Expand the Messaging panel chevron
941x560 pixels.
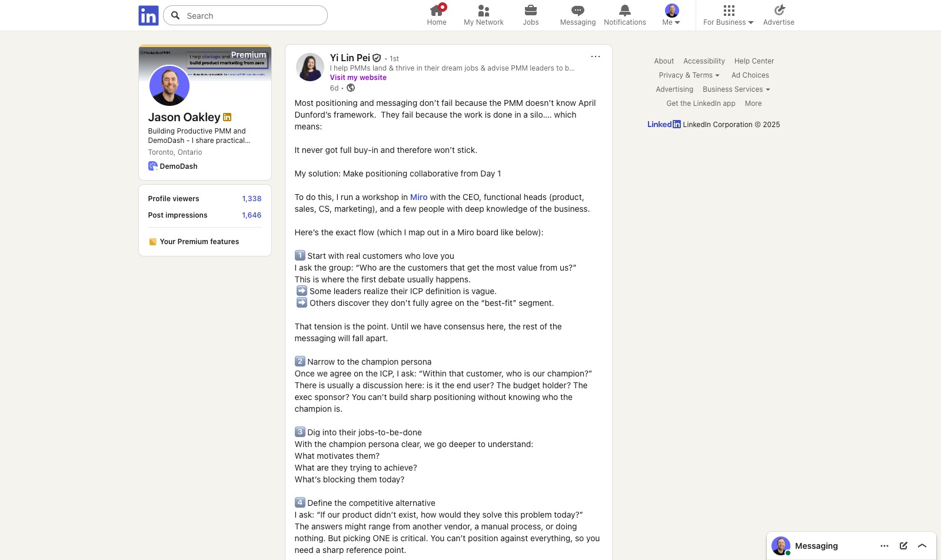[922, 546]
